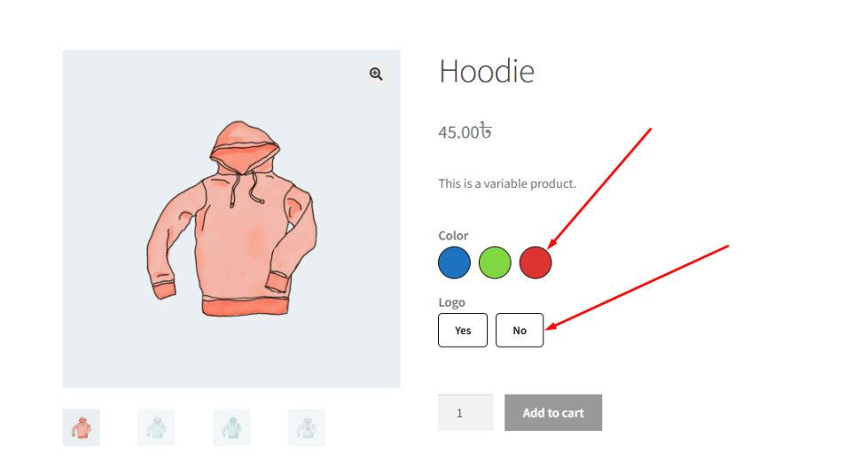Viewport: 868px width, 461px height.
Task: Click the hood of the main hoodie image
Action: 244,142
